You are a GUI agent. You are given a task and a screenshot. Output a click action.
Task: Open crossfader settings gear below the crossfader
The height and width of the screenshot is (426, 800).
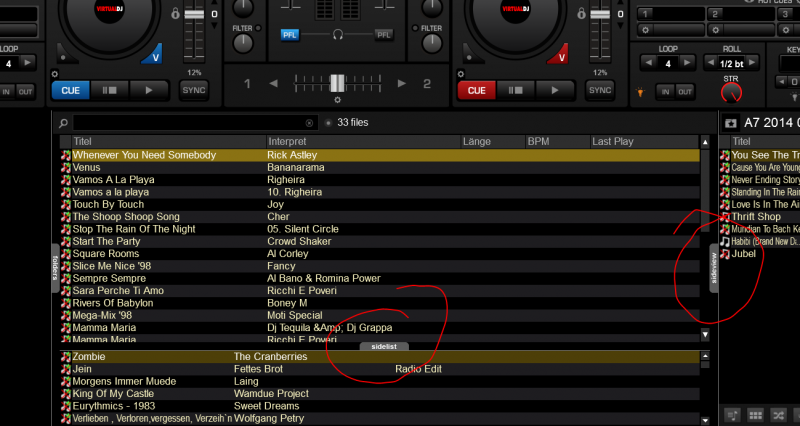337,100
